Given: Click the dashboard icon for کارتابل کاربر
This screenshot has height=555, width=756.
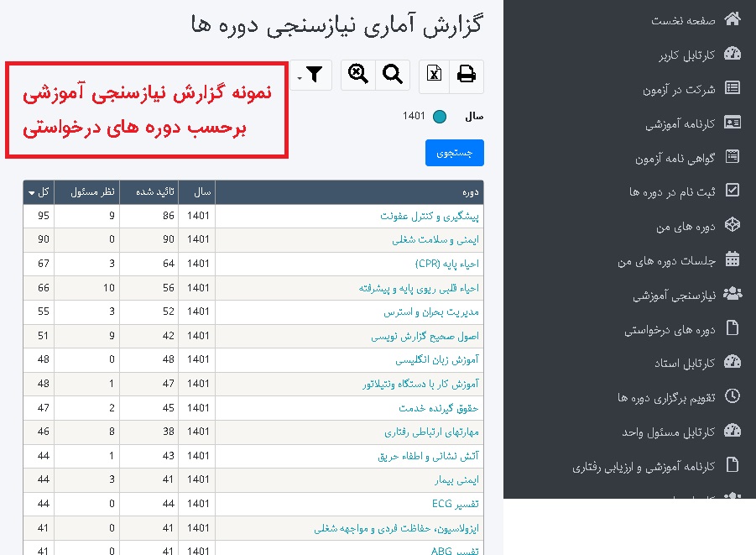Looking at the screenshot, I should click(733, 54).
